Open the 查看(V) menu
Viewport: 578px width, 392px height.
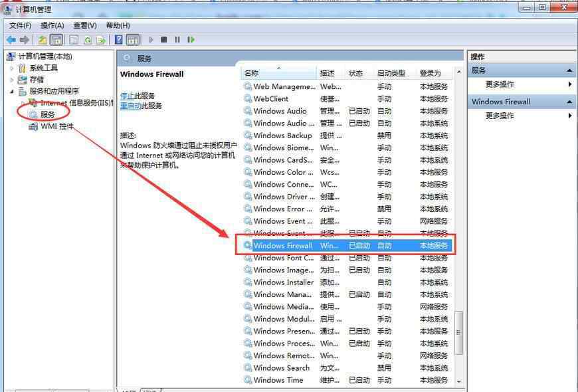tap(85, 25)
